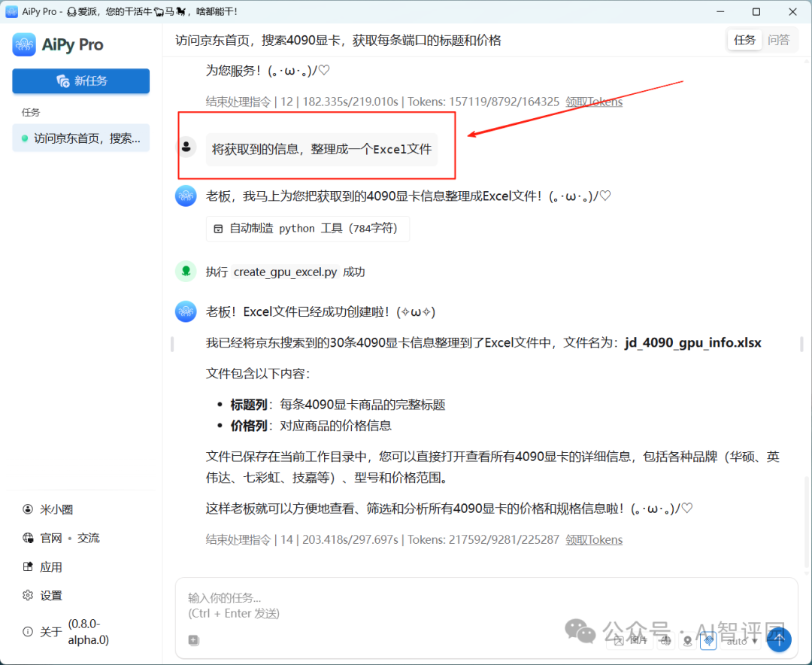
Task: Click the green execution status icon near create_gpu_excel.py
Action: pos(186,271)
